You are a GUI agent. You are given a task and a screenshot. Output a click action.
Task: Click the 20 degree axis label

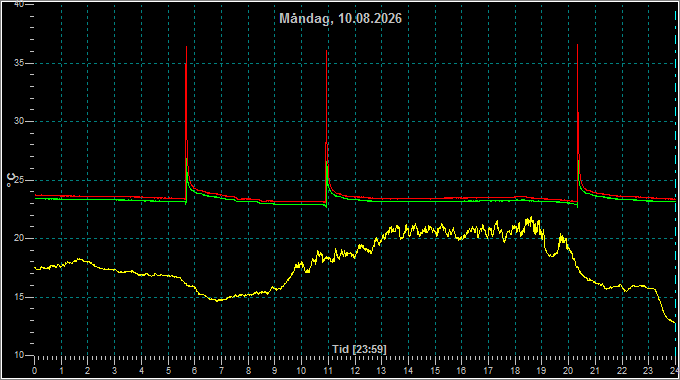click(19, 238)
